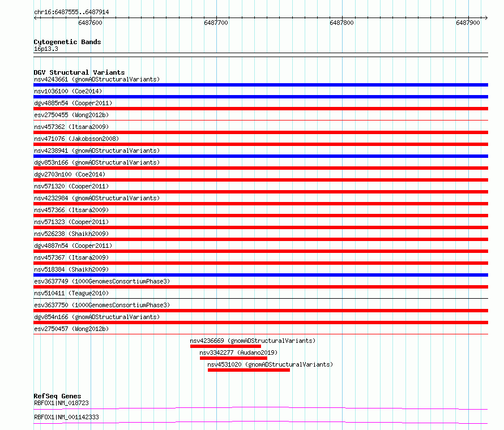Image resolution: width=504 pixels, height=430 pixels.
Task: Click thin black line under nsv510411
Action: (x=260, y=299)
